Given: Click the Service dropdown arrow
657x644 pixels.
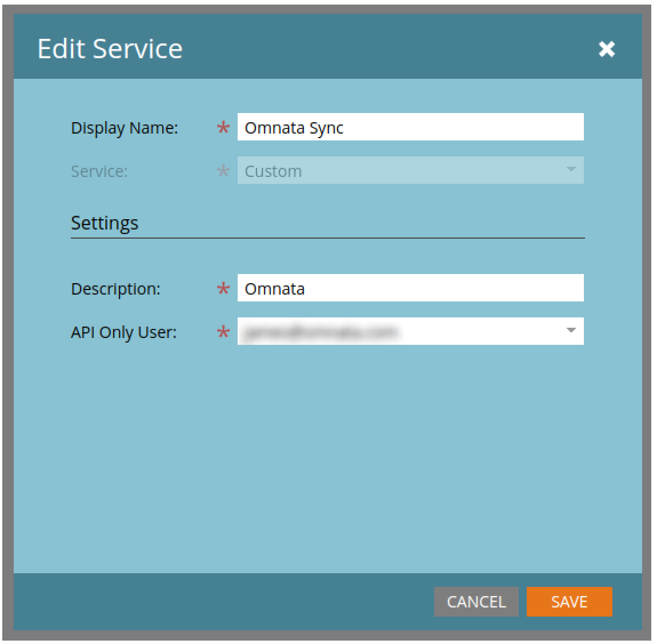Looking at the screenshot, I should pyautogui.click(x=570, y=170).
